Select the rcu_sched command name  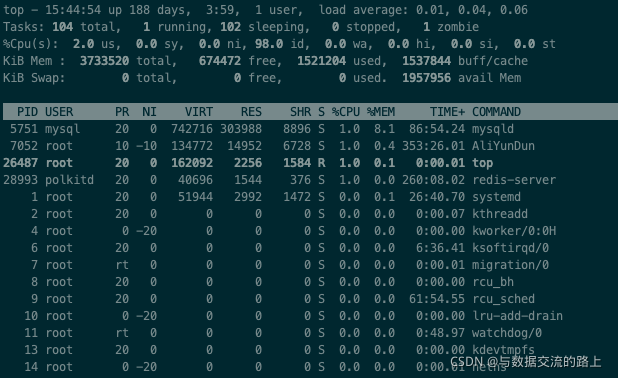click(504, 299)
